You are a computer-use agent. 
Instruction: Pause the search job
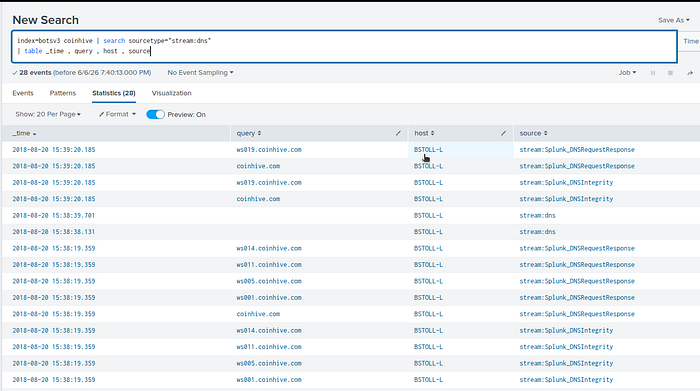pyautogui.click(x=653, y=73)
